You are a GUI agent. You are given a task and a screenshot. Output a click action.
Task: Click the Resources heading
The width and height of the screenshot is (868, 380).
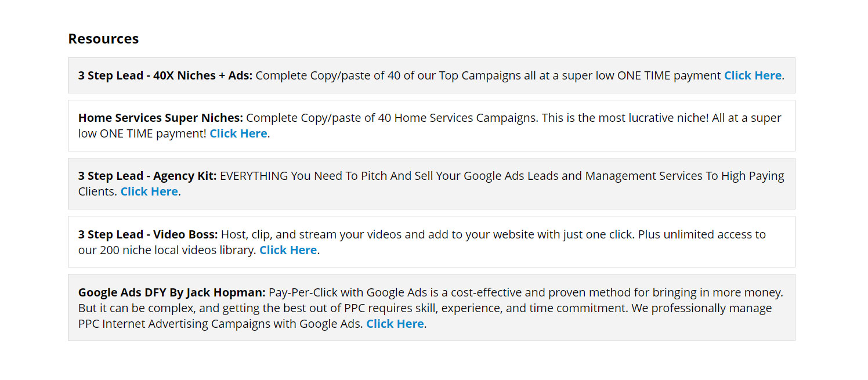pyautogui.click(x=103, y=39)
